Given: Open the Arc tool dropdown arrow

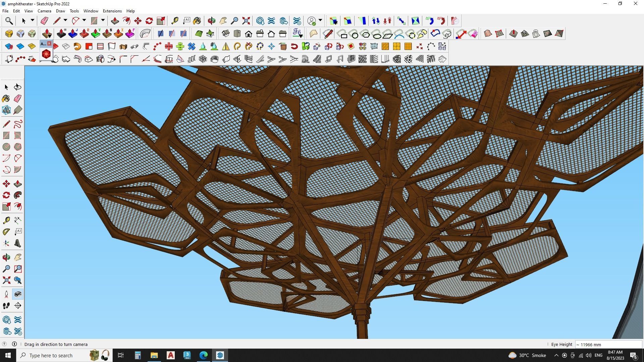Looking at the screenshot, I should 84,20.
